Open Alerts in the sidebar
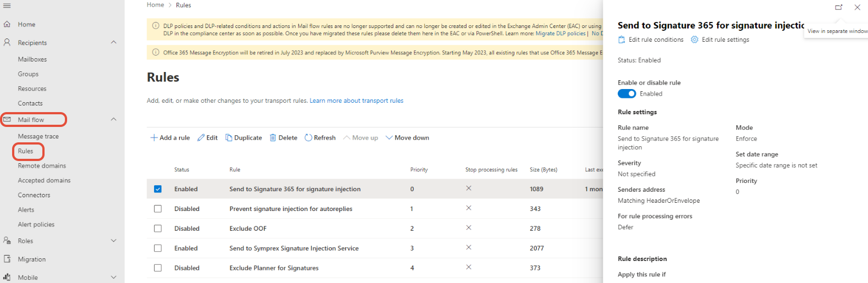 tap(26, 210)
